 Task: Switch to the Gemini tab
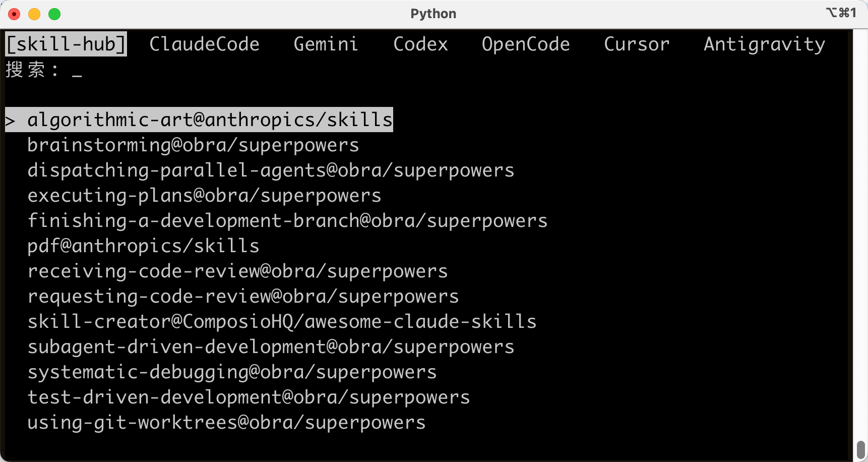pyautogui.click(x=326, y=44)
